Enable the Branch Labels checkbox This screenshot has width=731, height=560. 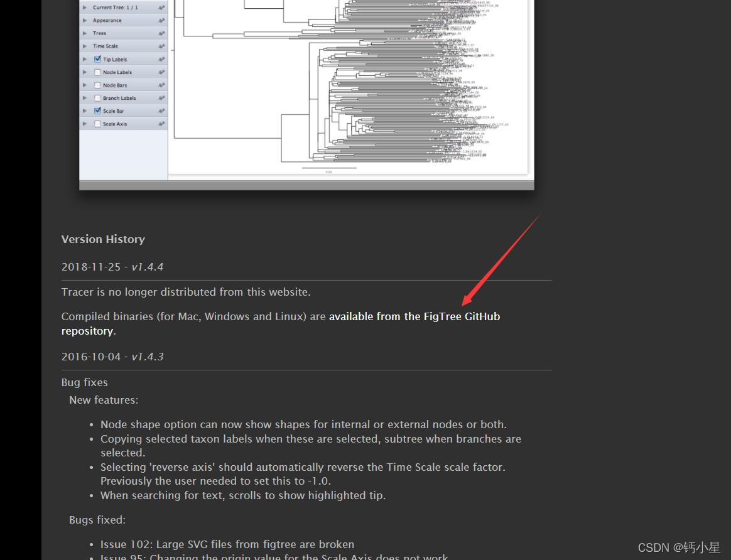pyautogui.click(x=97, y=98)
